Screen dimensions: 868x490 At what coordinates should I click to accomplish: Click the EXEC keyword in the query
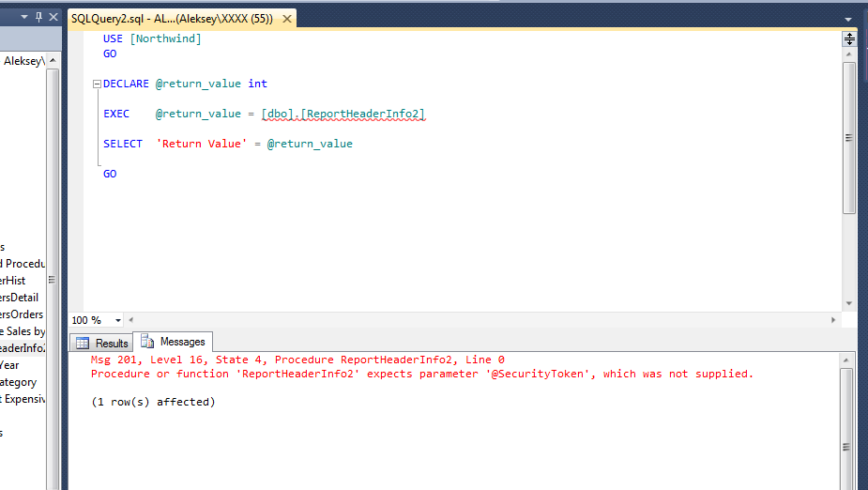click(116, 114)
